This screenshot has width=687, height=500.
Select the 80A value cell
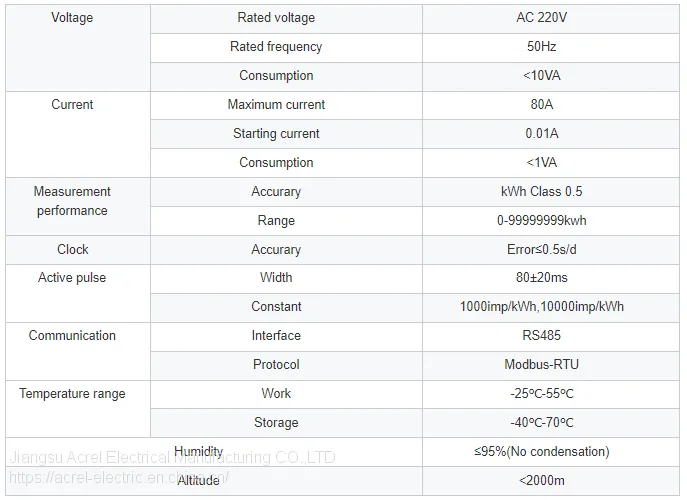pyautogui.click(x=551, y=106)
